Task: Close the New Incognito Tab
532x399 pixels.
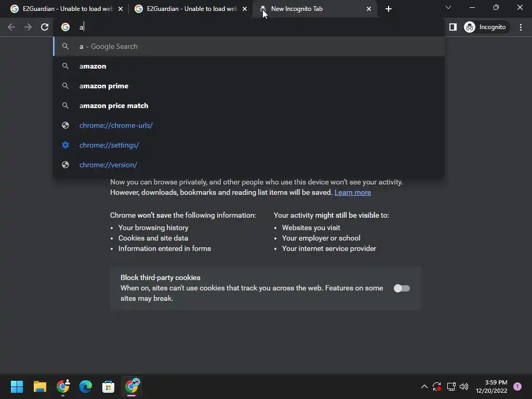Action: pyautogui.click(x=369, y=9)
